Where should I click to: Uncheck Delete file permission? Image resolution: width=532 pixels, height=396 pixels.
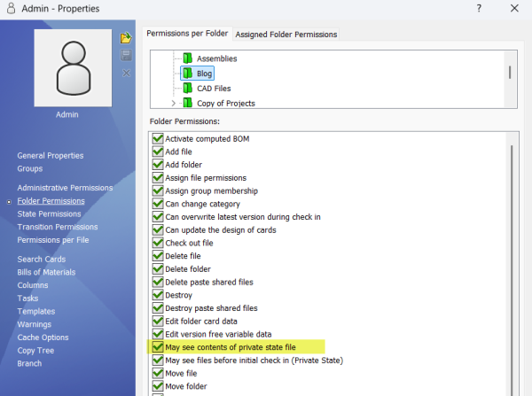(x=158, y=256)
